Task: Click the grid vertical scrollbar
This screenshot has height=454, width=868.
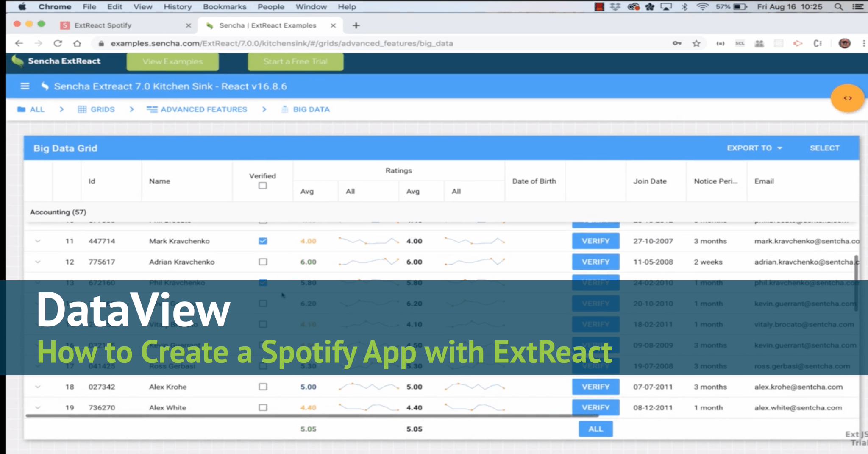Action: tap(857, 283)
